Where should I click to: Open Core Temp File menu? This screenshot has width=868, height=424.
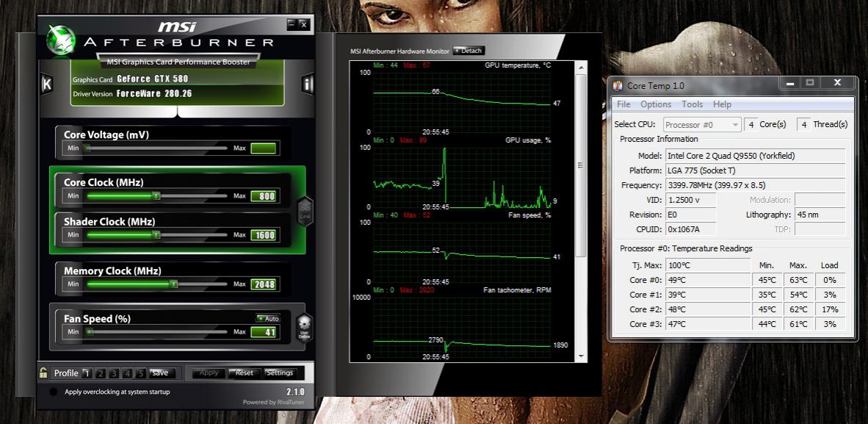point(623,104)
